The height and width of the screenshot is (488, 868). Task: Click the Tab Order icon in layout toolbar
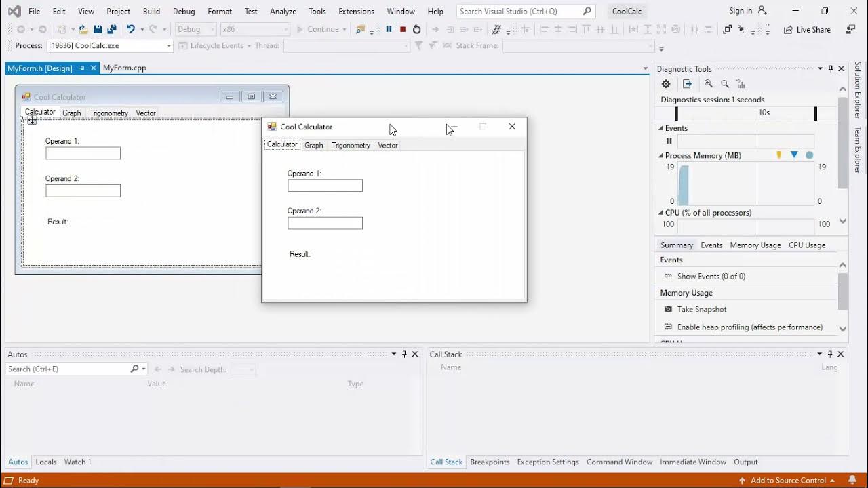point(743,29)
